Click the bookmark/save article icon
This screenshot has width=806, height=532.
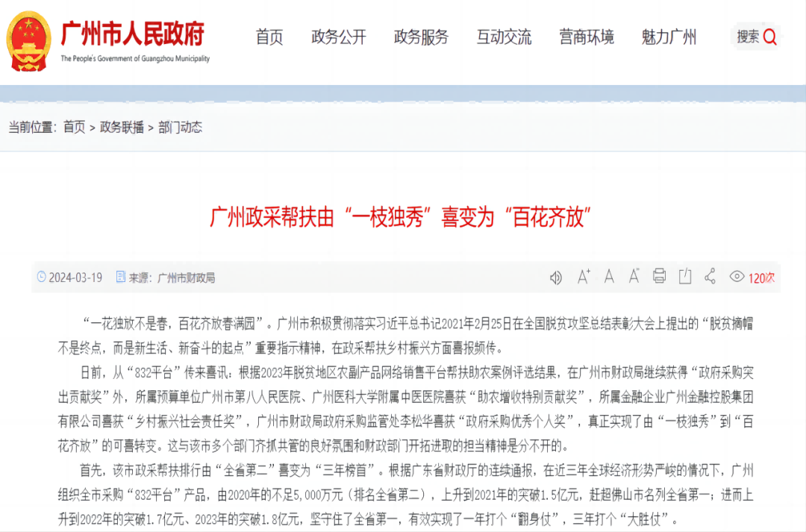coord(684,277)
